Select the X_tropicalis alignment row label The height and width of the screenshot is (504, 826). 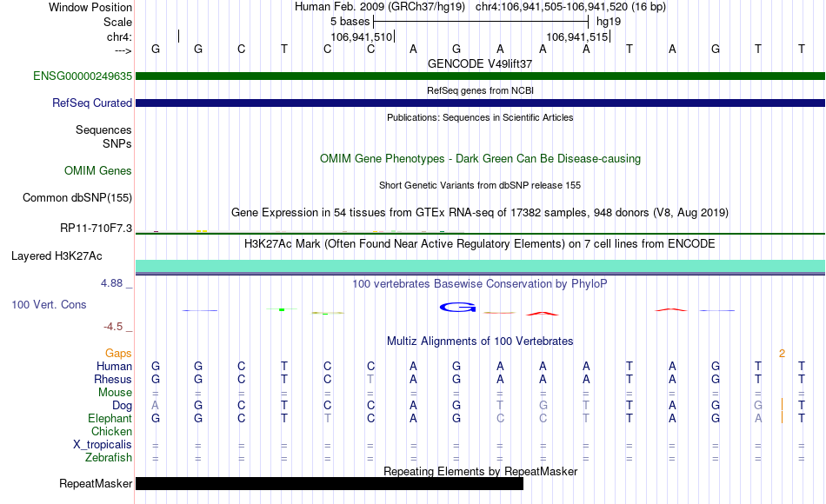(x=103, y=445)
